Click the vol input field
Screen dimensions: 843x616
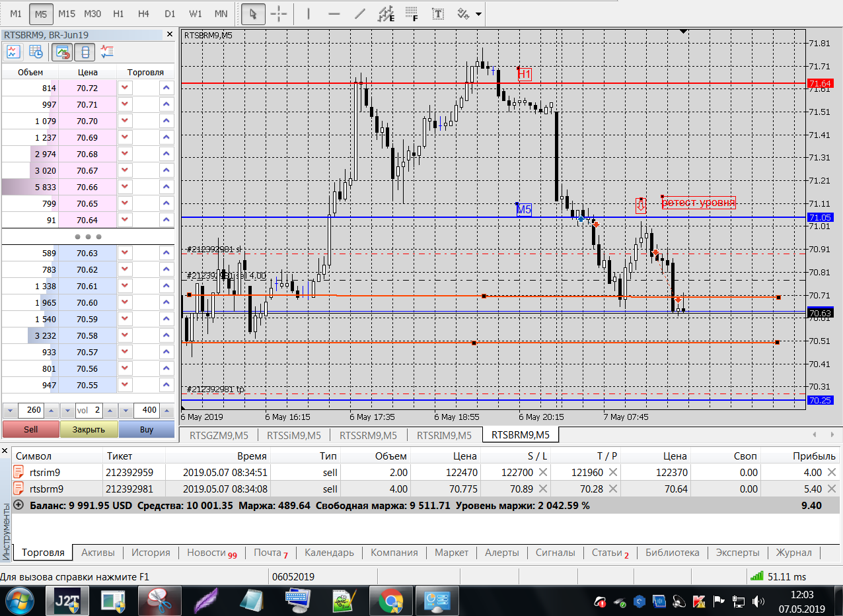pyautogui.click(x=89, y=410)
